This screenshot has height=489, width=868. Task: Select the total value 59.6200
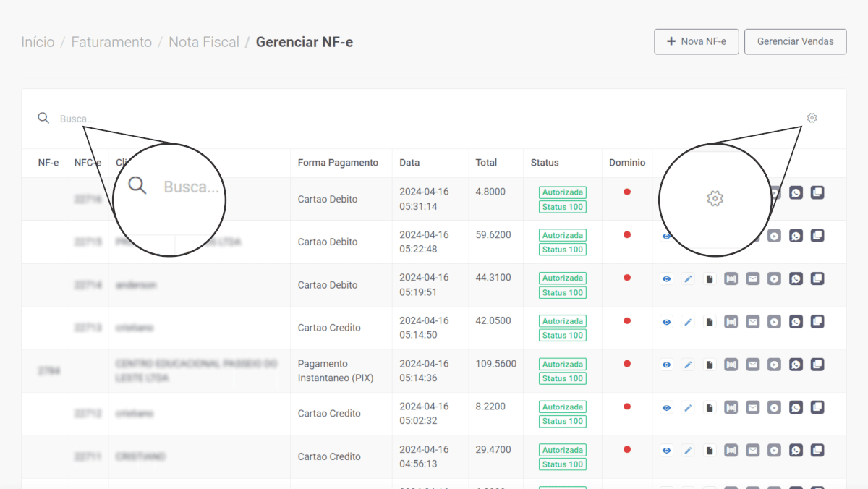(x=493, y=234)
